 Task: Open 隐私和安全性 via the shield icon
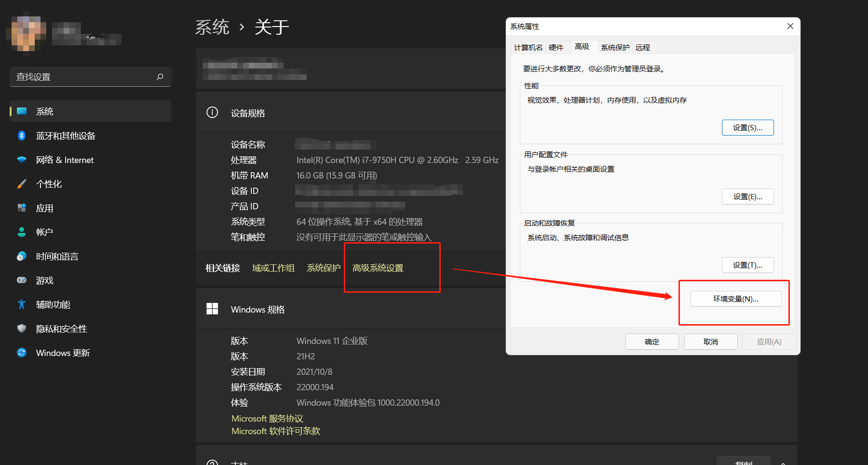tap(22, 328)
